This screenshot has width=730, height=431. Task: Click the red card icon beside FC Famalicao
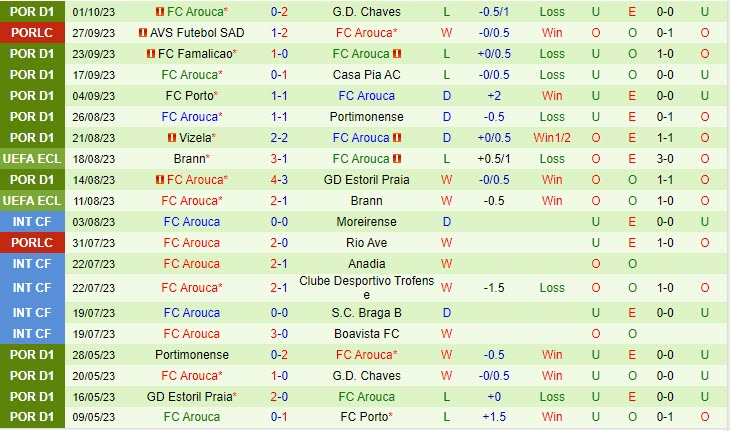click(x=151, y=54)
